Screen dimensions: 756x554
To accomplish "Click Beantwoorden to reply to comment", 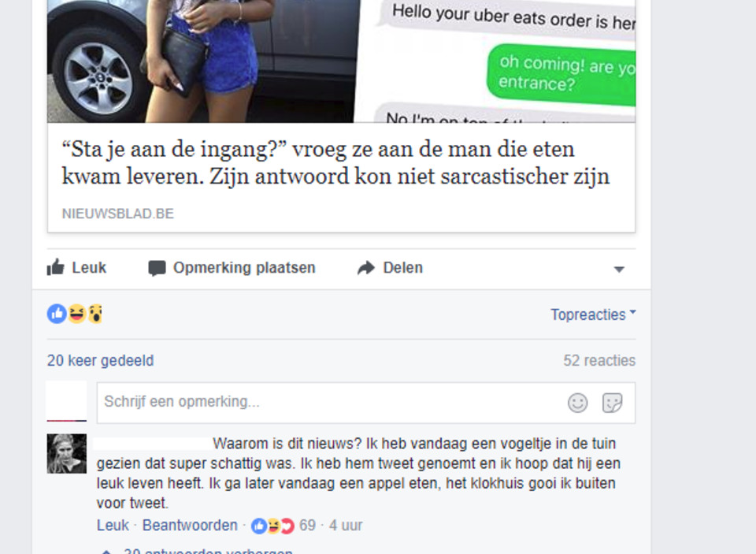I will [x=190, y=526].
